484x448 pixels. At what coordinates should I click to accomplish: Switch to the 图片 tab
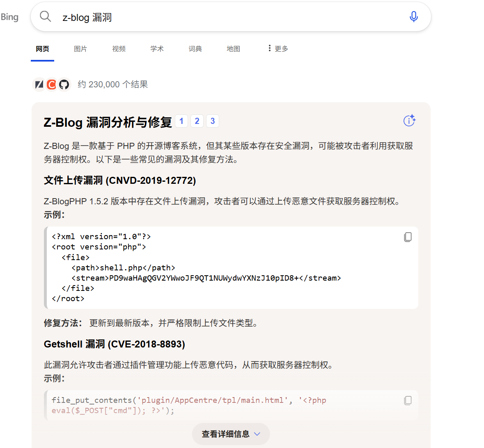(80, 49)
